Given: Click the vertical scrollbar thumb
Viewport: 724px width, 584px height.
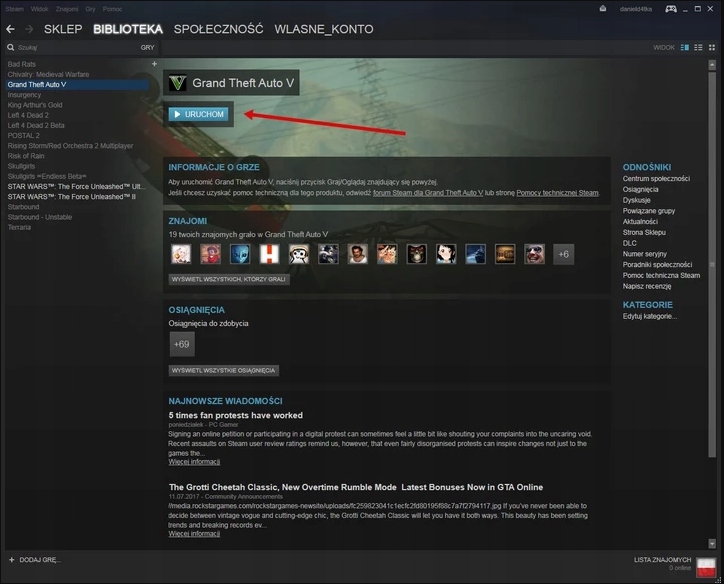Looking at the screenshot, I should pyautogui.click(x=712, y=265).
